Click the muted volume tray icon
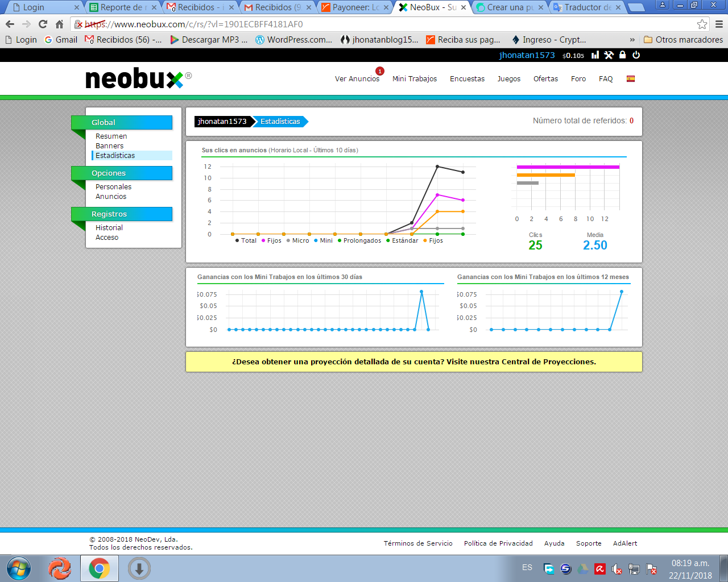This screenshot has width=728, height=582. [x=617, y=569]
